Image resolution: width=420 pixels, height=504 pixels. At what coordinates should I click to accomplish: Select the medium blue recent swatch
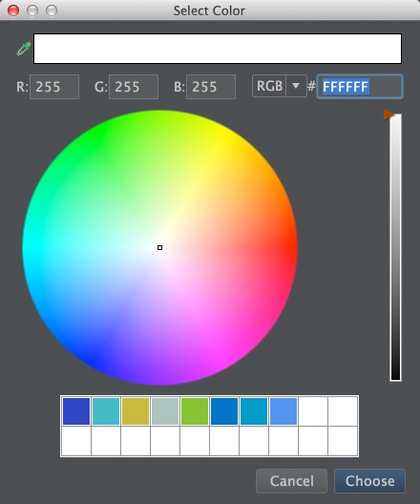click(x=224, y=411)
